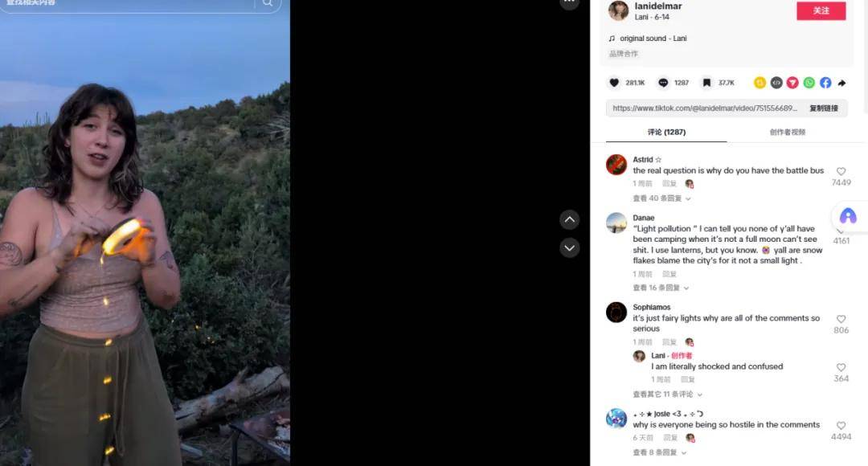The image size is (868, 466).
Task: Select the comments (1287) tab
Action: [x=666, y=132]
